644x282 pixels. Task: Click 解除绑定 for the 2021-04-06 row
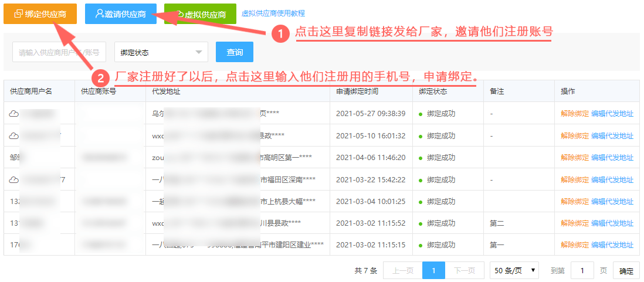click(575, 157)
